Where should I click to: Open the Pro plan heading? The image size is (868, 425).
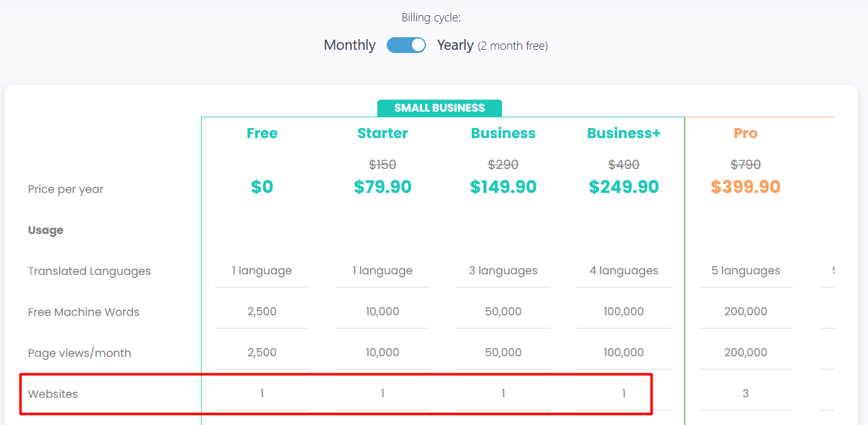coord(745,133)
